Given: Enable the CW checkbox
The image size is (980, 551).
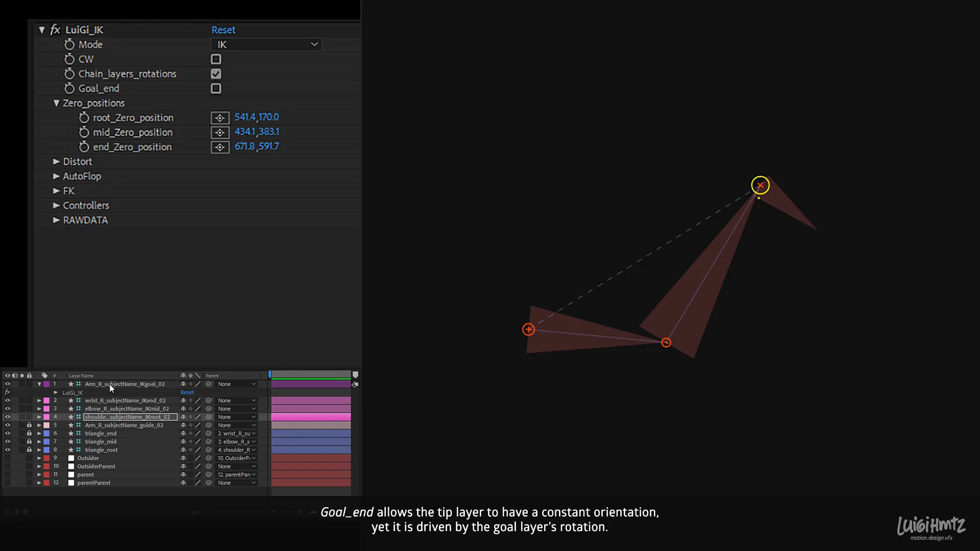Looking at the screenshot, I should click(216, 59).
